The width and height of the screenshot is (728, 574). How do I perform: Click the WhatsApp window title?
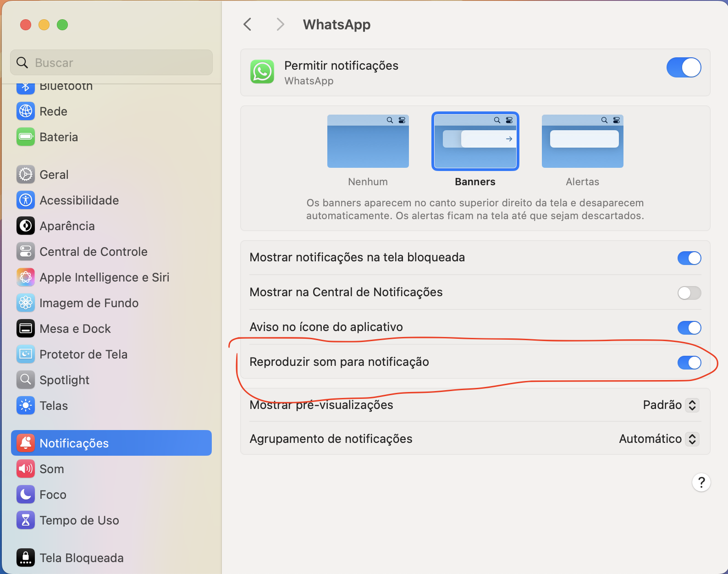[x=337, y=24]
